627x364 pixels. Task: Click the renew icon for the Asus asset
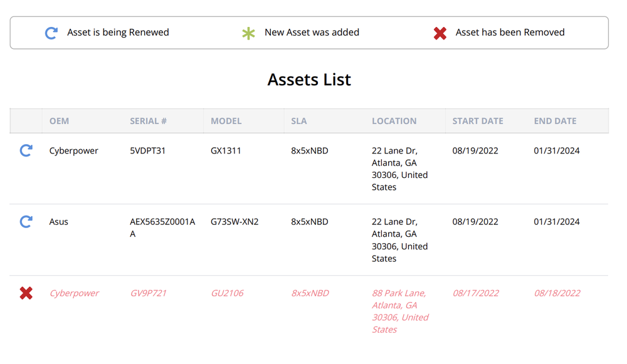26,221
